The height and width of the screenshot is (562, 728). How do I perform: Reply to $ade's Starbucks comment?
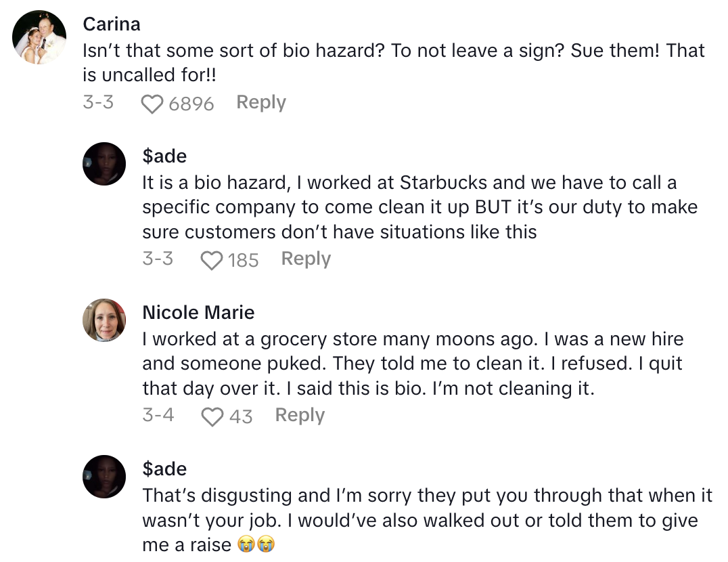point(306,259)
